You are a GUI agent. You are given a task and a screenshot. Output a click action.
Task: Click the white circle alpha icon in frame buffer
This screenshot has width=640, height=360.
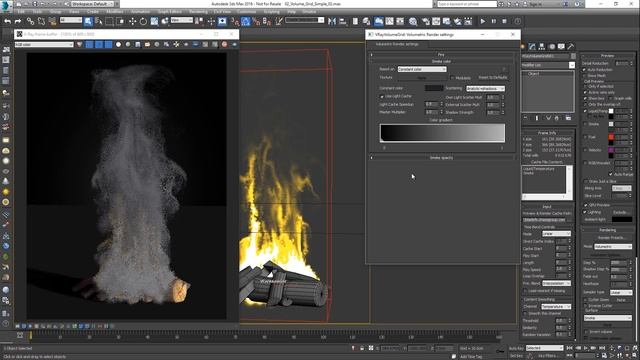click(x=118, y=44)
